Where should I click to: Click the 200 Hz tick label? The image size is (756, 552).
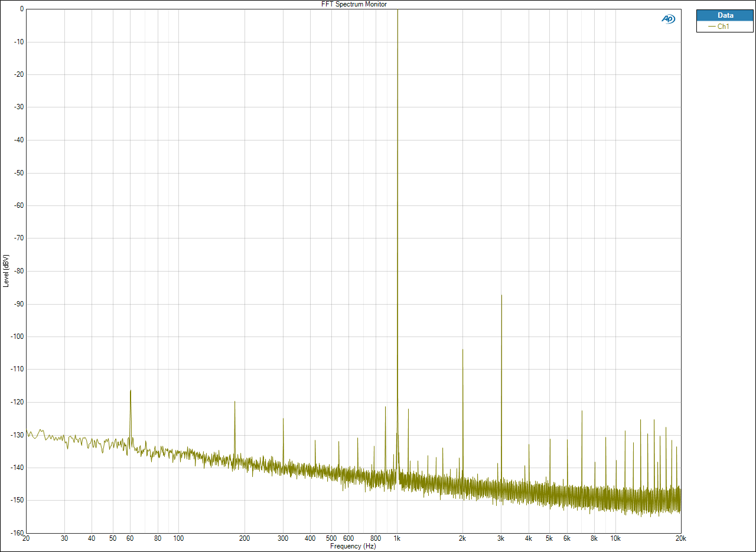pyautogui.click(x=244, y=538)
